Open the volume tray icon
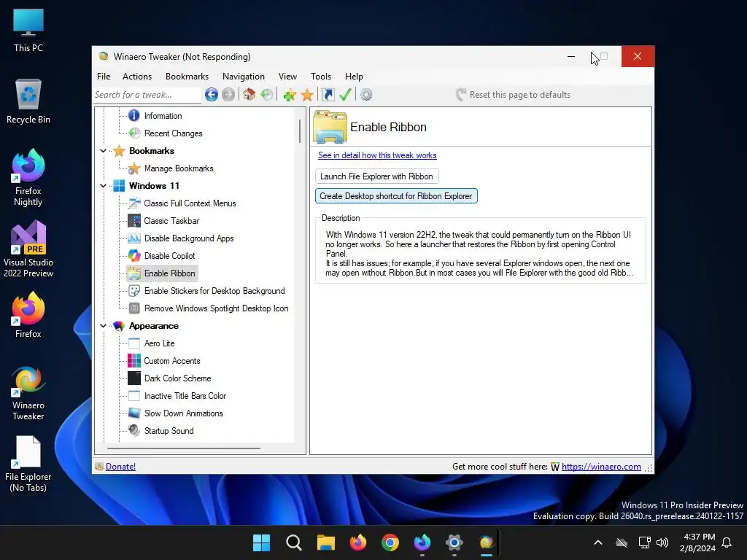Viewport: 747px width, 560px height. point(662,542)
